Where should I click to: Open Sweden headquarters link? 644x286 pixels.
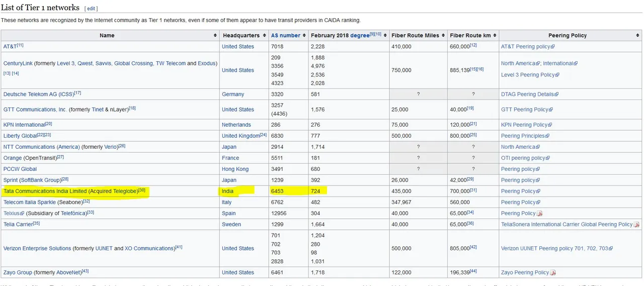[231, 225]
